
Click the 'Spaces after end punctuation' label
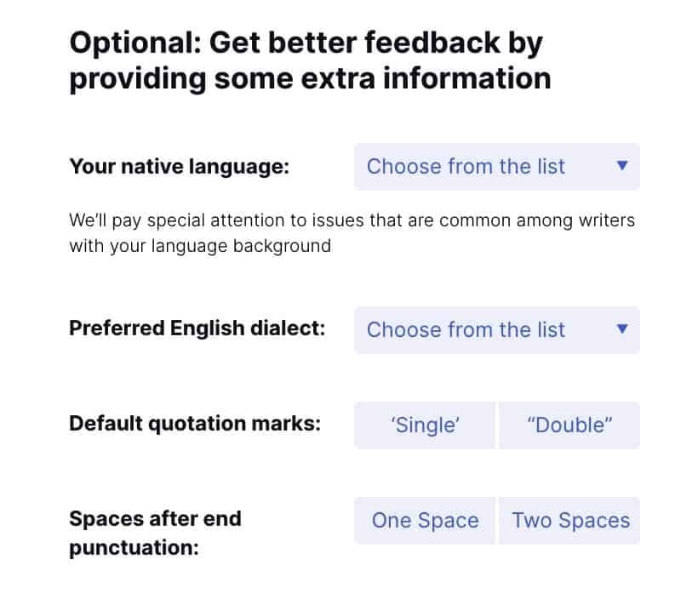pos(155,533)
